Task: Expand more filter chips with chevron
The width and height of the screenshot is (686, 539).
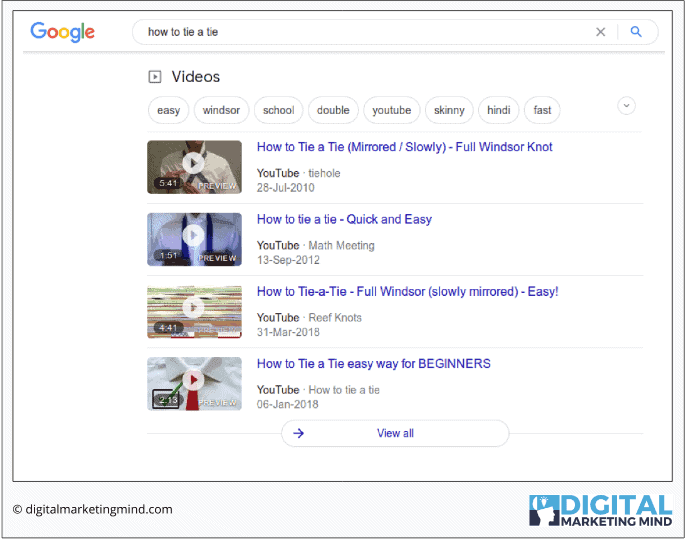Action: click(627, 106)
